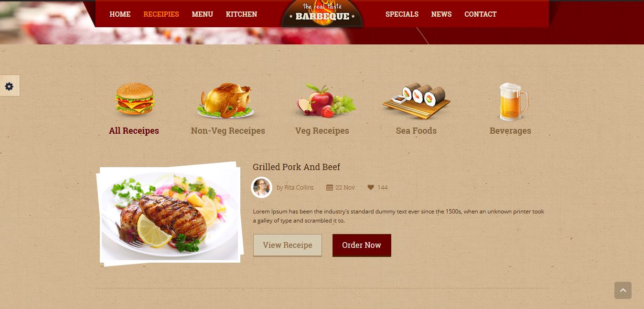
Task: Click the grilled pork dish thumbnail
Action: (170, 214)
